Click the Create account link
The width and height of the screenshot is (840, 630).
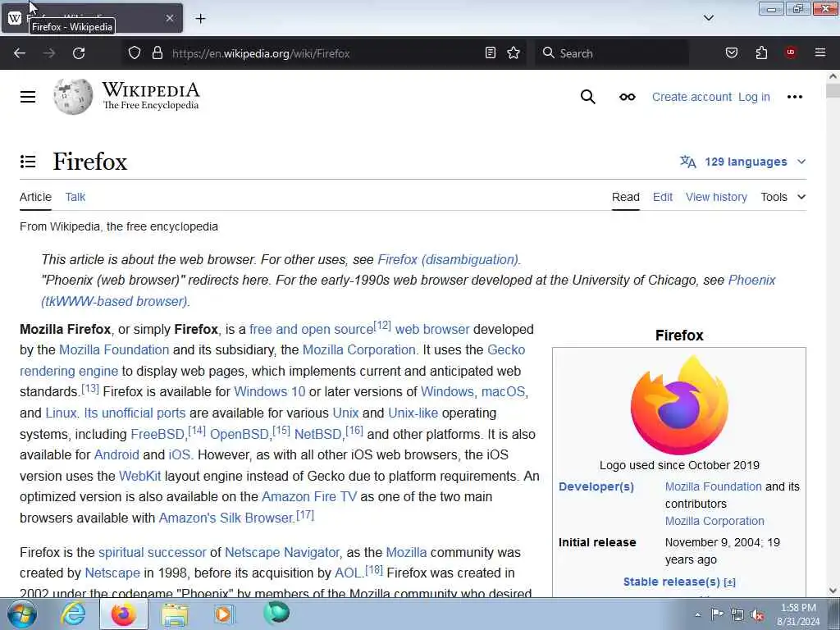point(692,97)
